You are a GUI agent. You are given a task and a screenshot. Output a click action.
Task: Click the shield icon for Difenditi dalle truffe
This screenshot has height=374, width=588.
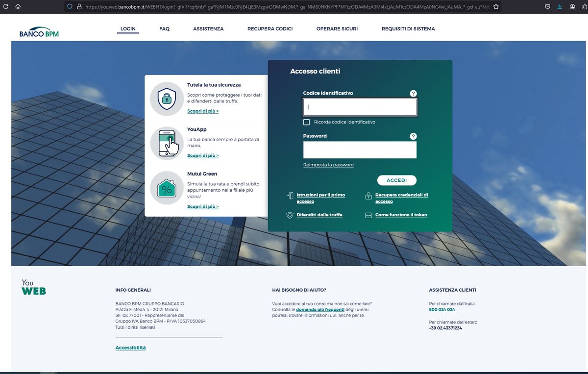point(290,215)
